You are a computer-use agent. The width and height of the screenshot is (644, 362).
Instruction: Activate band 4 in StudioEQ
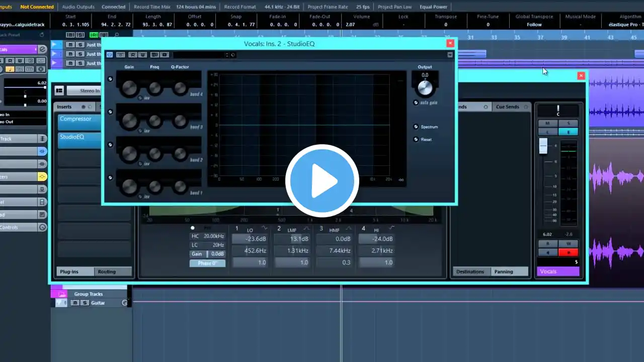[110, 79]
